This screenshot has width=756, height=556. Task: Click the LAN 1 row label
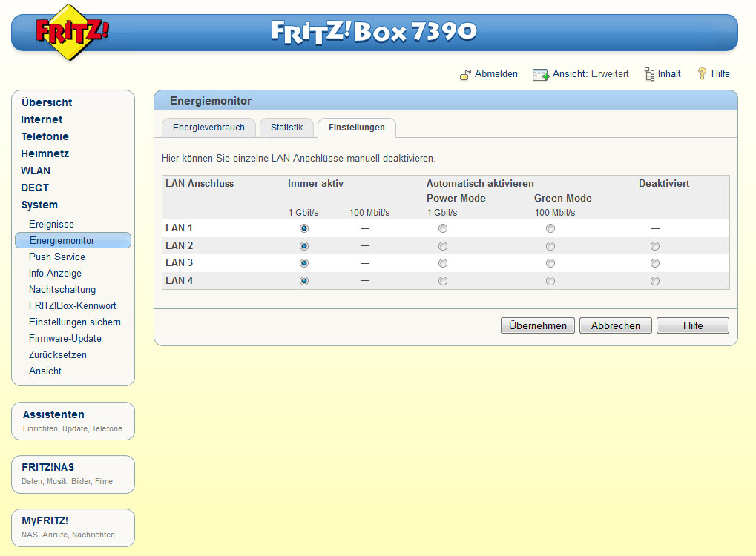(179, 228)
